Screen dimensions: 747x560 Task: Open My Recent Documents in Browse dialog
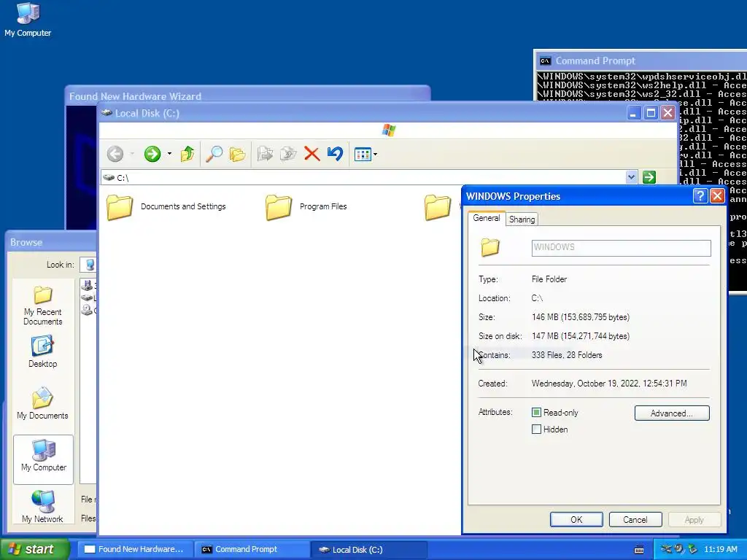tap(43, 306)
